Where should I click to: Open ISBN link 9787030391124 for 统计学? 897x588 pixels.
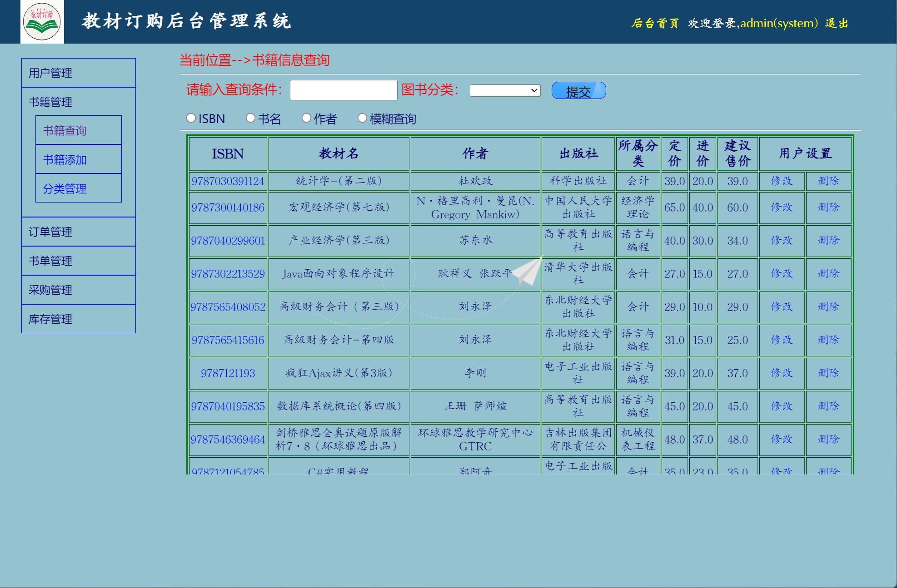(228, 181)
